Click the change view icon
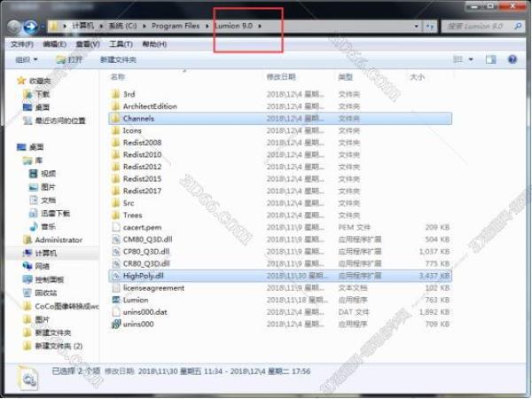 458,59
